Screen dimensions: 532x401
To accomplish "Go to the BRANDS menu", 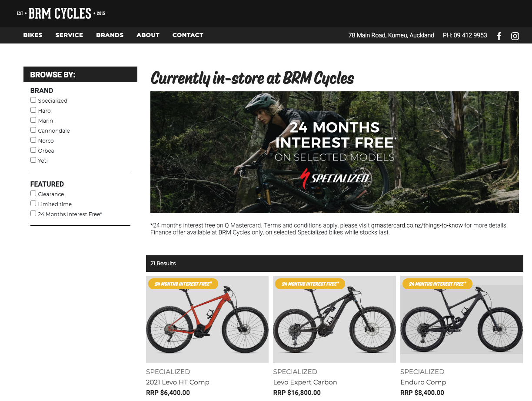I will coord(110,35).
